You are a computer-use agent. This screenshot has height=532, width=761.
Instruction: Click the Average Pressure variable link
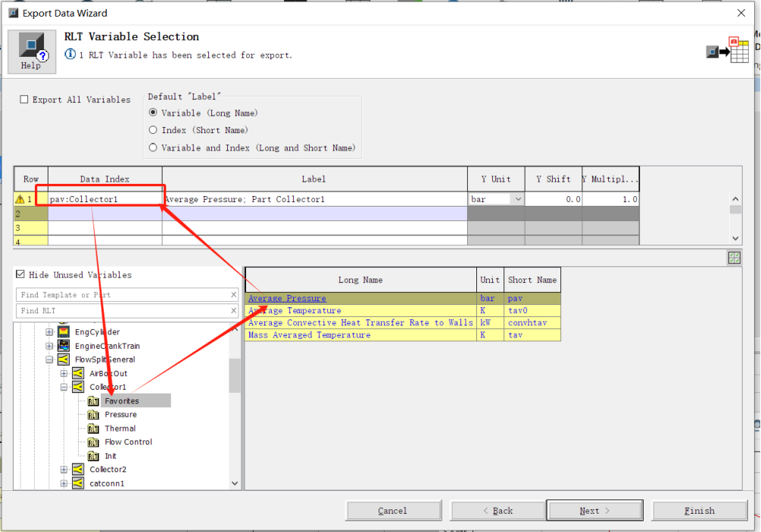point(287,298)
